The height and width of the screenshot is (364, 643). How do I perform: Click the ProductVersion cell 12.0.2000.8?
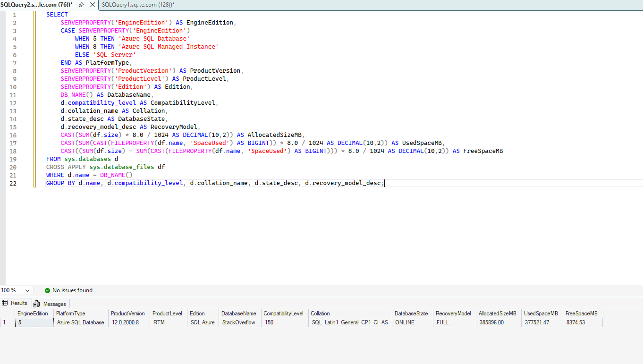pos(124,322)
